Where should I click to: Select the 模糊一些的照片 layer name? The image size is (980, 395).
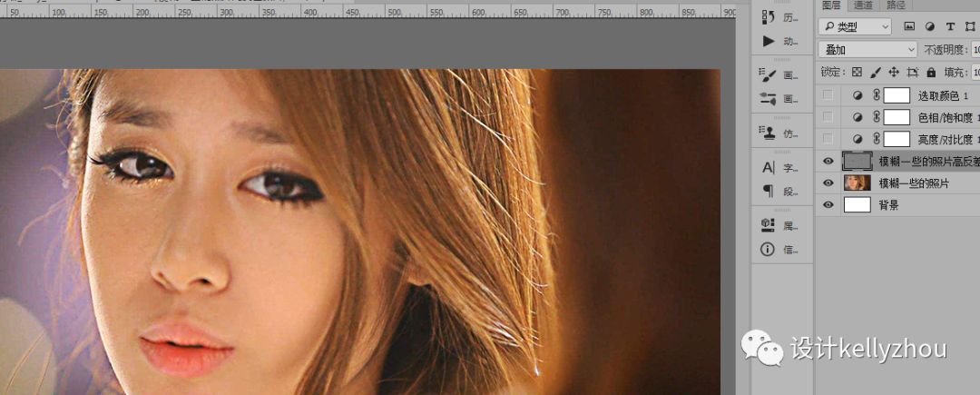(x=914, y=183)
